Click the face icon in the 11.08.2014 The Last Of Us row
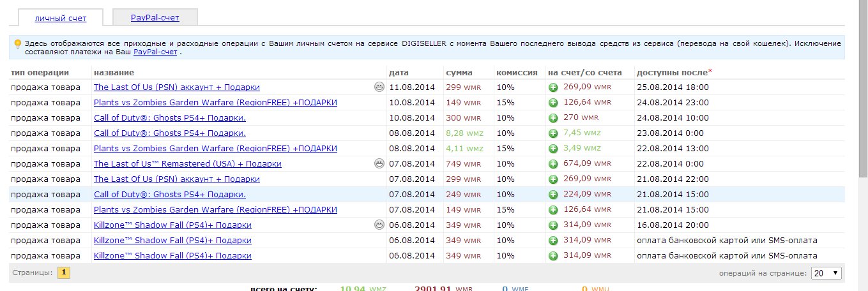Viewport: 868px width, 291px height. [x=379, y=87]
